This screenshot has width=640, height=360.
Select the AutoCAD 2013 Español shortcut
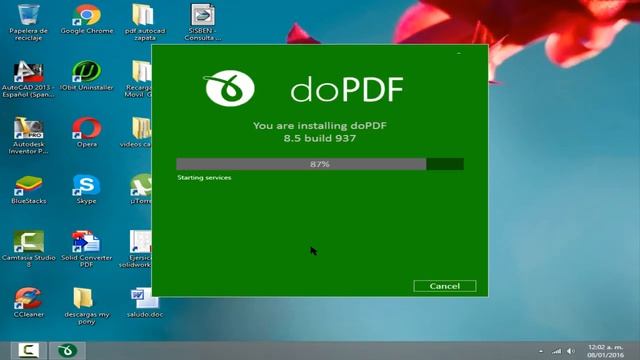(x=28, y=79)
